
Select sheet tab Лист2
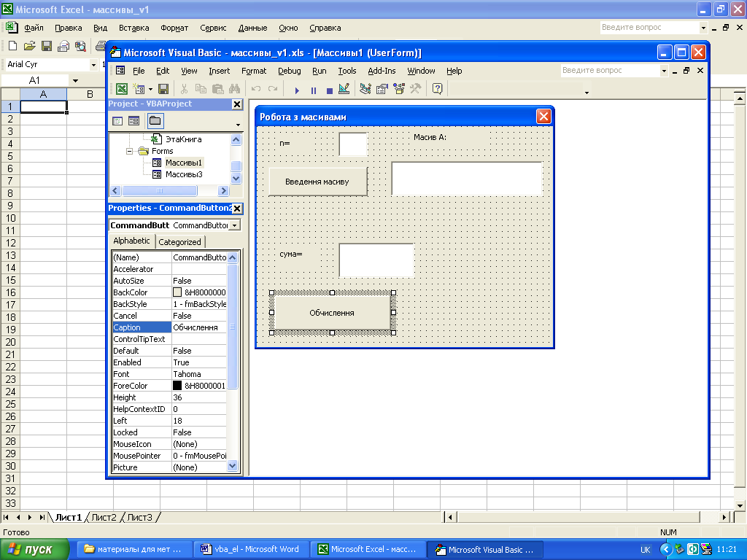click(104, 518)
